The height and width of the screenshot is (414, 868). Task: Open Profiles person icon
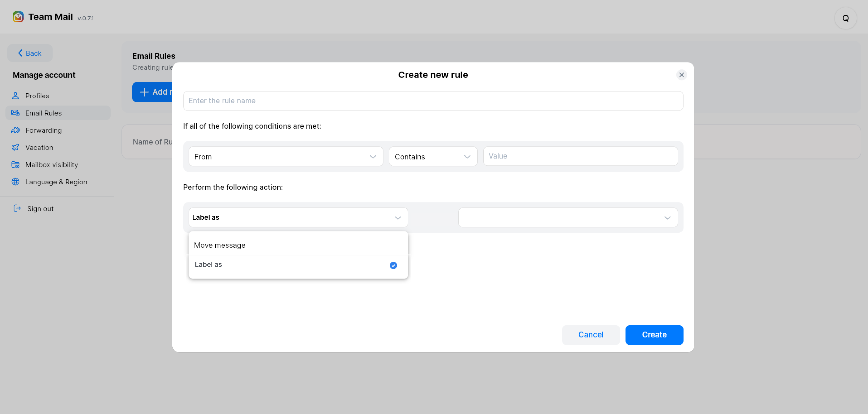coord(15,96)
